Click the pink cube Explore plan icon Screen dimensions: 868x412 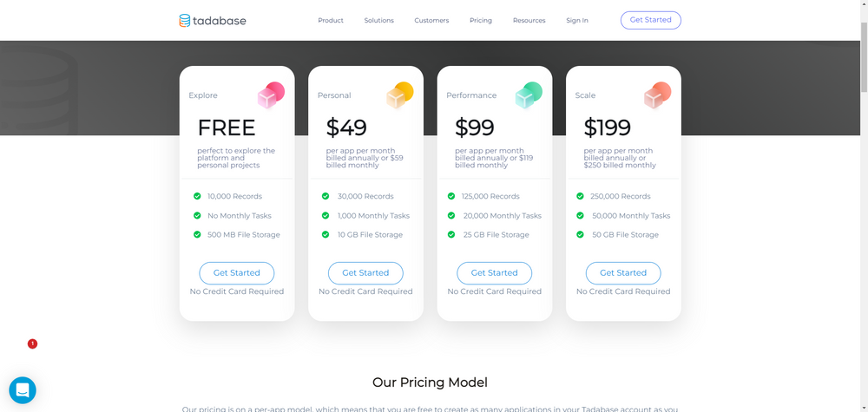271,95
